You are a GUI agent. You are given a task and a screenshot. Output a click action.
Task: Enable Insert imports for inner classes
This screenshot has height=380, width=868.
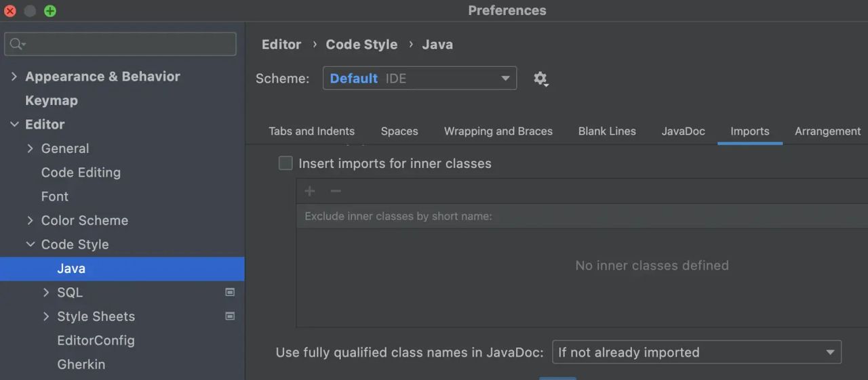pyautogui.click(x=286, y=163)
